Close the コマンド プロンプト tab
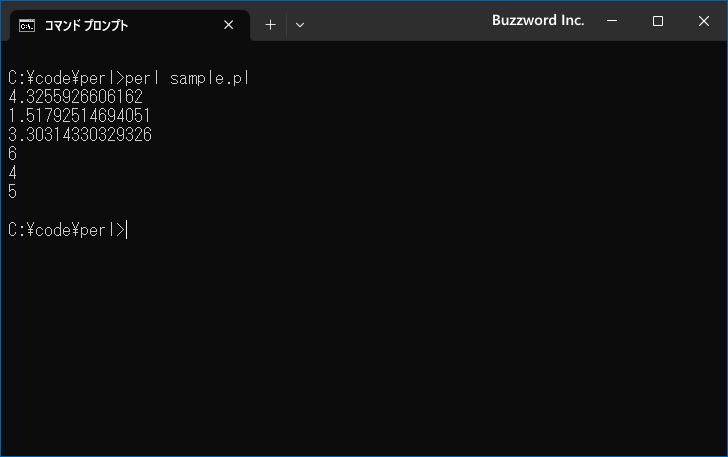The image size is (728, 457). coord(228,25)
